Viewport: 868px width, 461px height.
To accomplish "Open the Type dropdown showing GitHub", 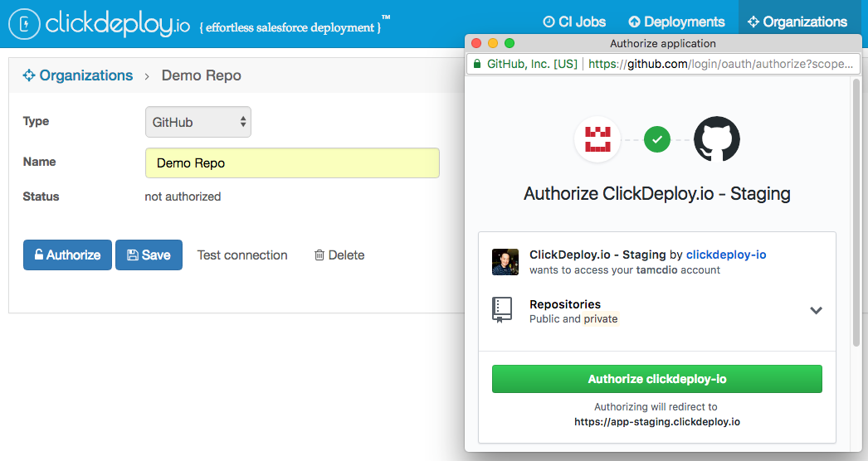I will (198, 122).
